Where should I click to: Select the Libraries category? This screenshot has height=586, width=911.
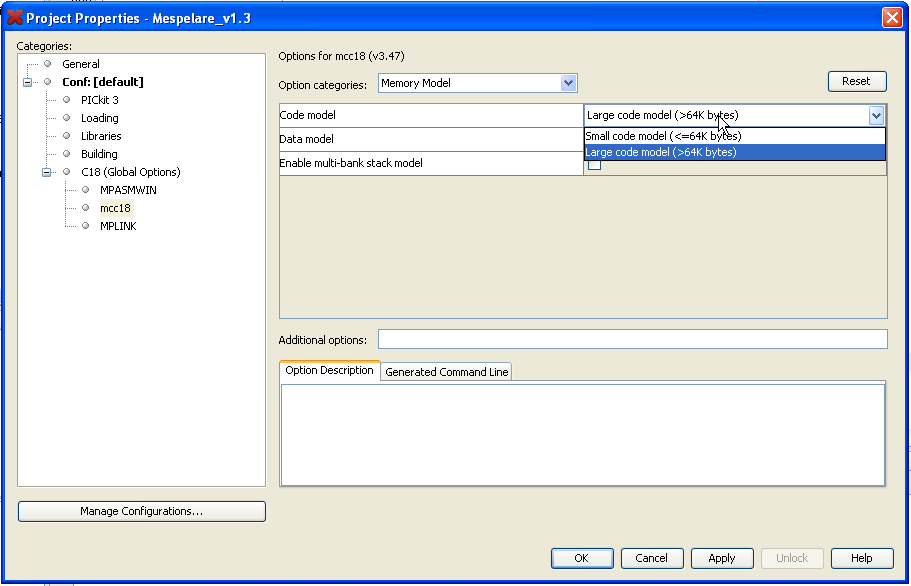[101, 136]
